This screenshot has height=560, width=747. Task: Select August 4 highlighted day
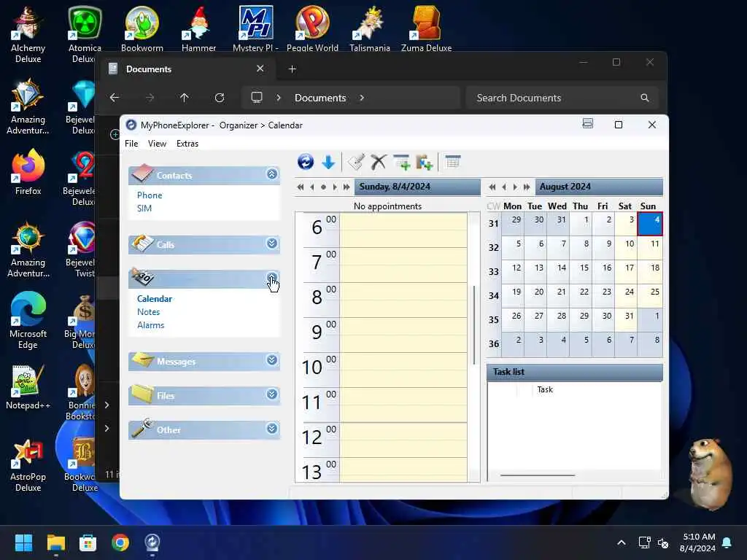pos(650,224)
